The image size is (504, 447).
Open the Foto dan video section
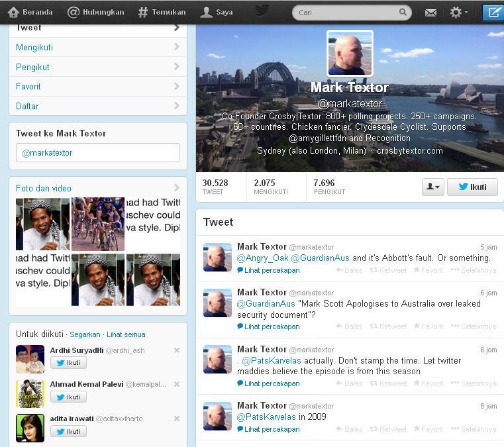click(x=44, y=188)
